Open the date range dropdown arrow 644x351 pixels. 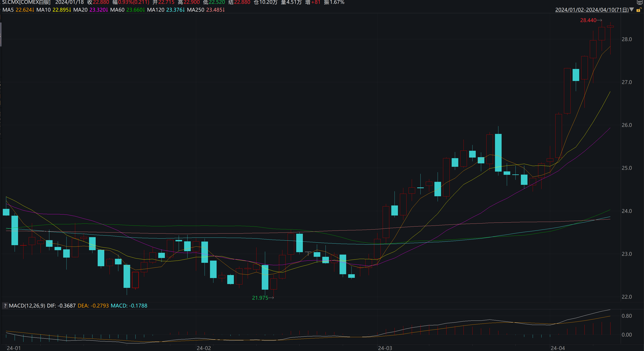point(632,10)
